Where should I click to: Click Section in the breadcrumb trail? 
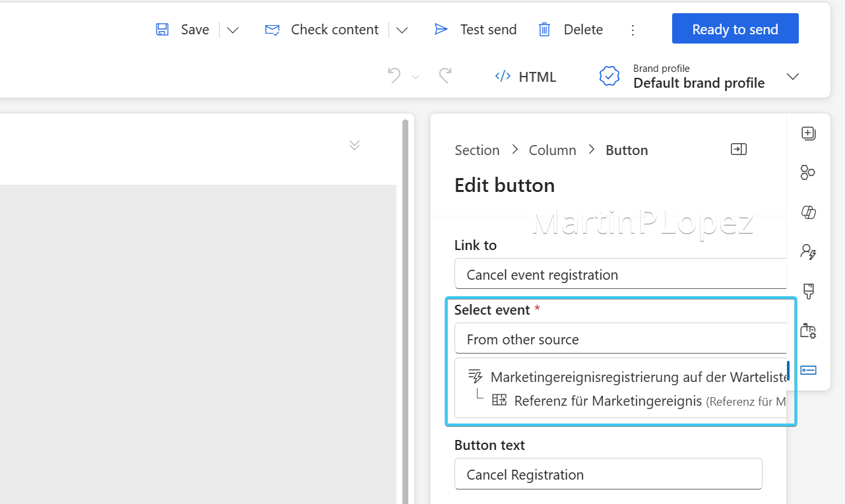coord(477,150)
